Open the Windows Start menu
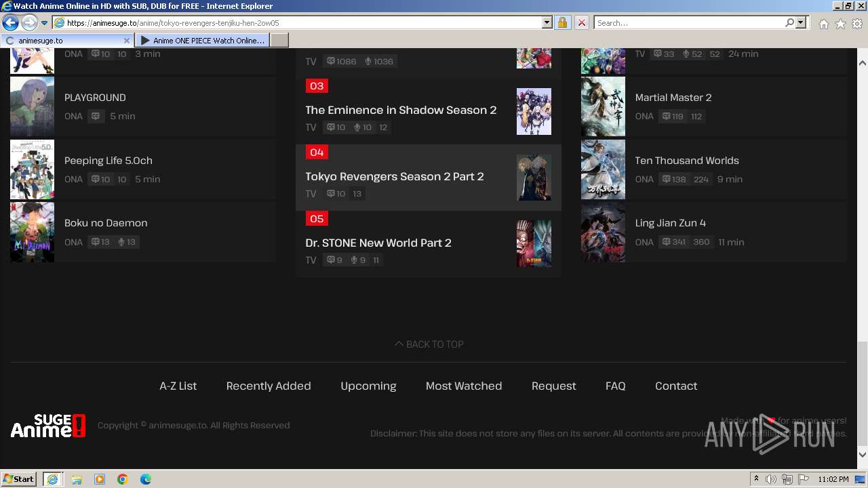 click(19, 479)
